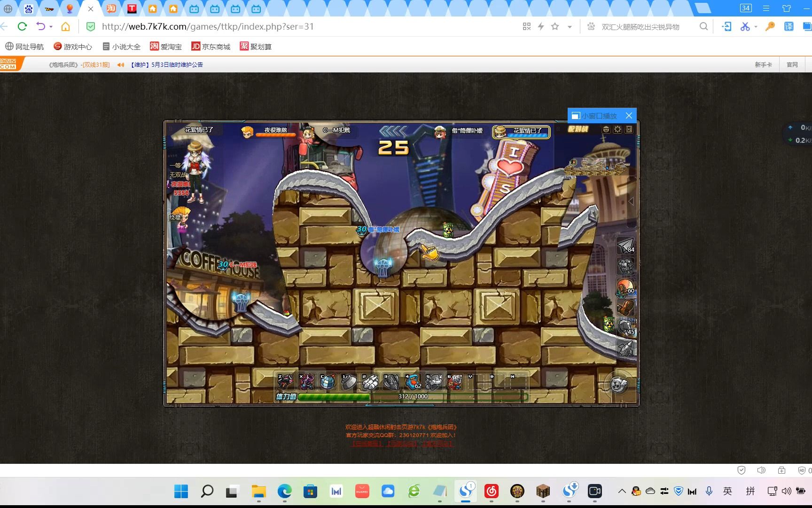Open the 京东商城 bookmark
This screenshot has height=508, width=812.
(211, 47)
